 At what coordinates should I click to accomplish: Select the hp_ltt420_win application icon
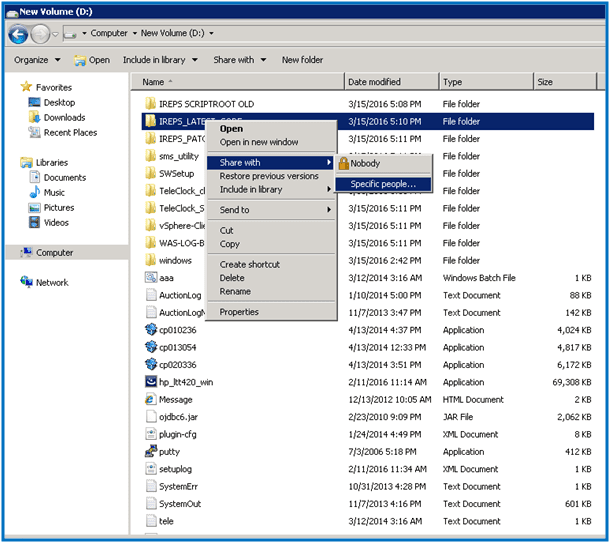(150, 382)
